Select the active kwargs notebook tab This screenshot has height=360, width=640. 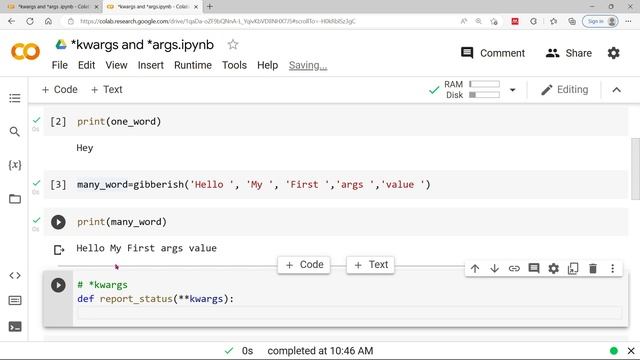tap(152, 7)
